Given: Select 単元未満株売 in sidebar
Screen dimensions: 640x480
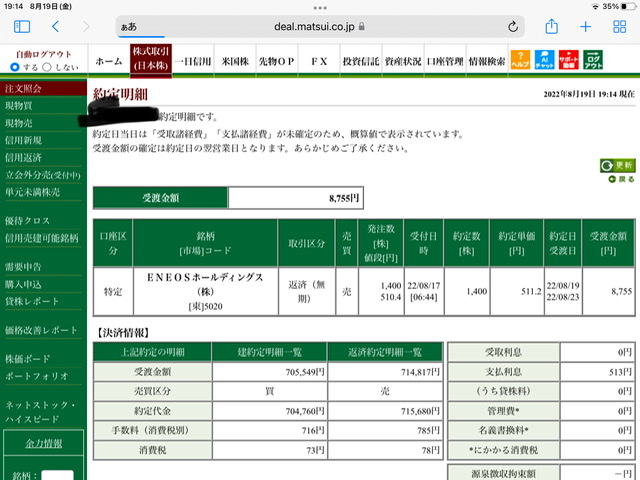Looking at the screenshot, I should 33,192.
